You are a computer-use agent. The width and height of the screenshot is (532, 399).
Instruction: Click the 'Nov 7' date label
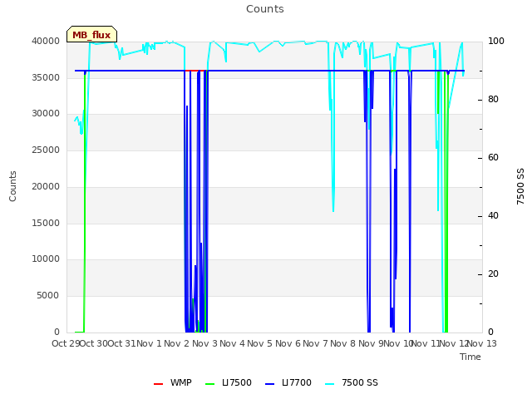click(x=316, y=343)
